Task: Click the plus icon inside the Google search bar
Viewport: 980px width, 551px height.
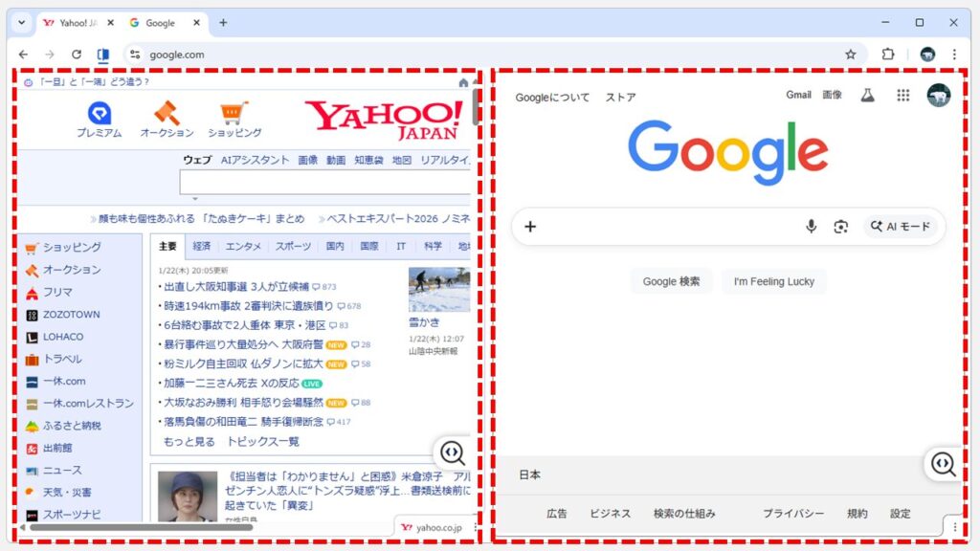Action: click(x=529, y=226)
